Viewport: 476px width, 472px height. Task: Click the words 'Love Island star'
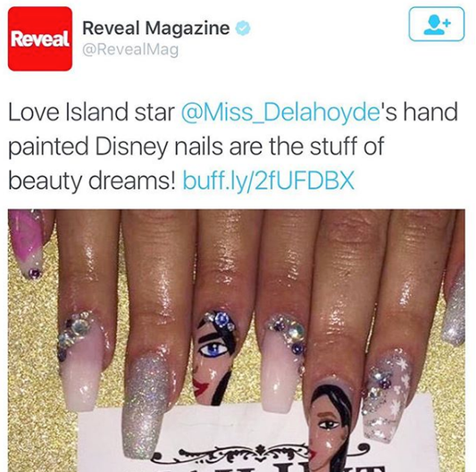pyautogui.click(x=91, y=112)
